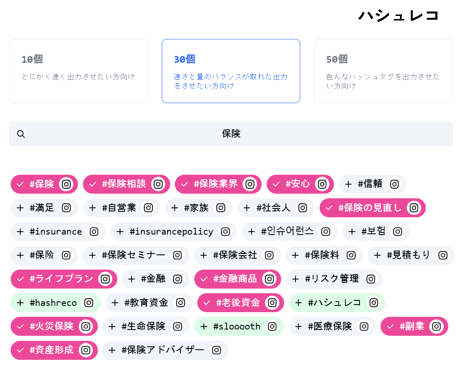471x380 pixels.
Task: Open Instagram icon on #保険料 tag
Action: pos(351,255)
